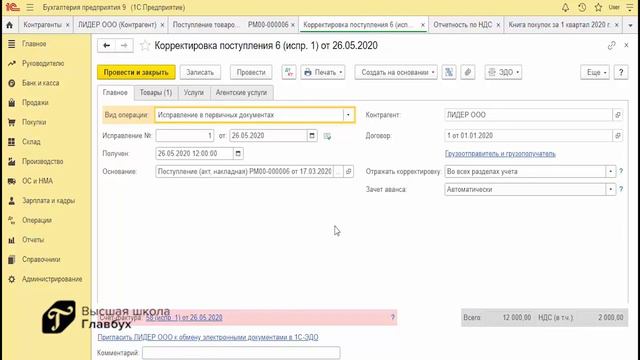640x360 pixels.
Task: Switch to Агентские услуги tab
Action: (241, 93)
